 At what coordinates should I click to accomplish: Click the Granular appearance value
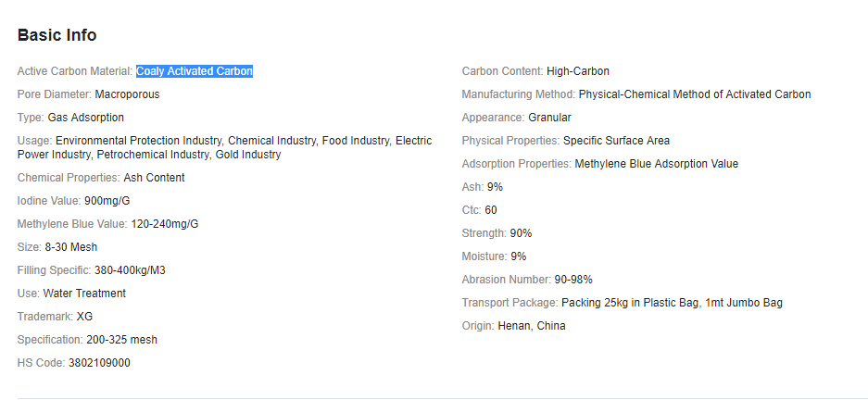point(549,118)
